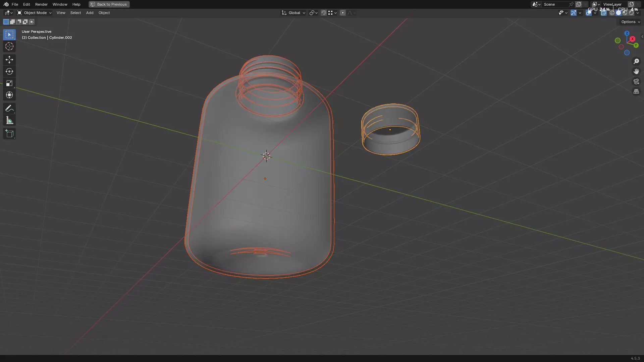This screenshot has height=362, width=644.
Task: Select the Measure ruler tool
Action: (x=9, y=120)
